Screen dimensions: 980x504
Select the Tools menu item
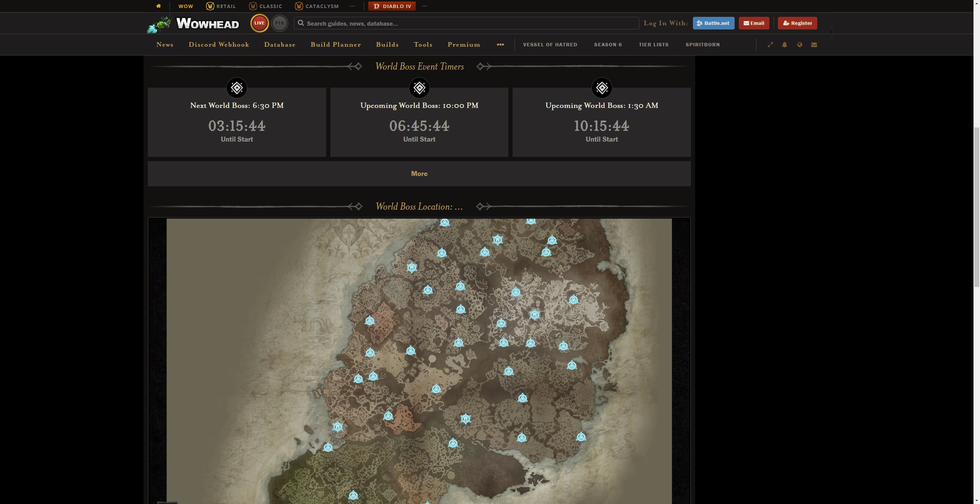(x=423, y=45)
